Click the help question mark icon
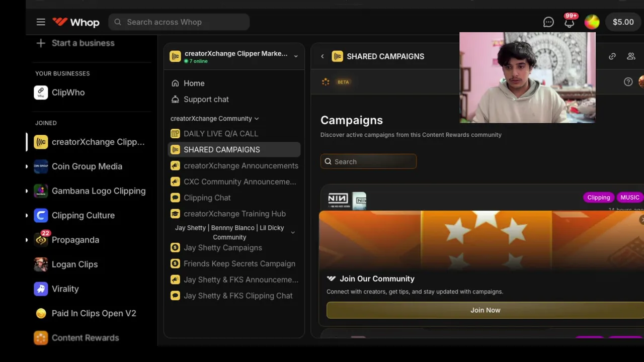The height and width of the screenshot is (362, 644). (x=628, y=82)
